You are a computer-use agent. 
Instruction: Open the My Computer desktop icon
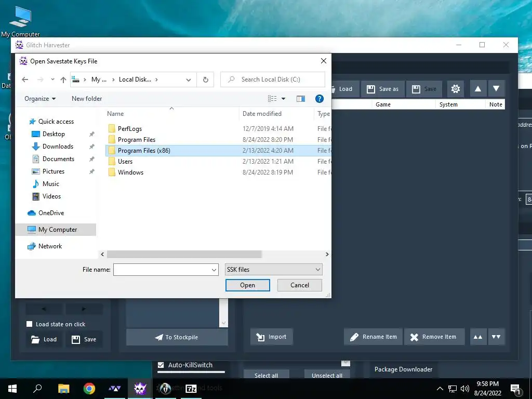[x=20, y=20]
